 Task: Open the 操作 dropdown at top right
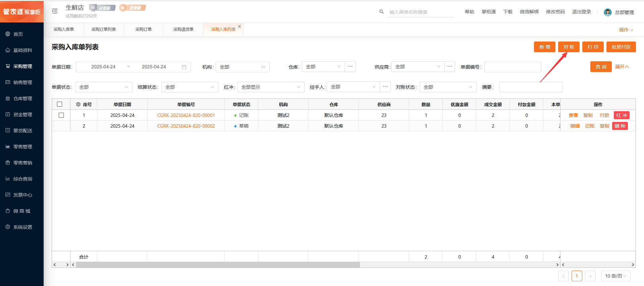(x=626, y=30)
